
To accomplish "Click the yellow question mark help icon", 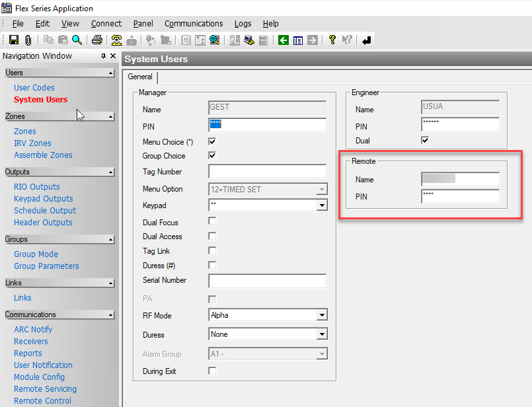I will pyautogui.click(x=332, y=40).
